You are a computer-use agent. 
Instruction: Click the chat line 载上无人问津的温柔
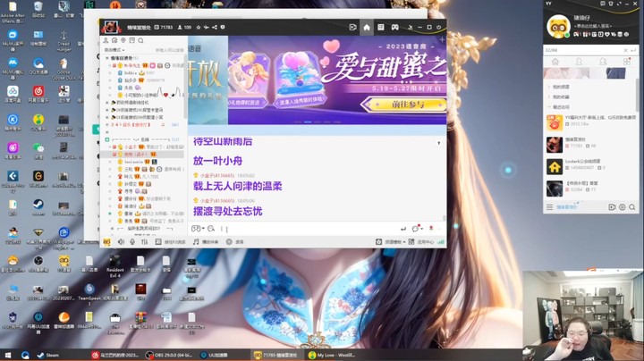(237, 186)
